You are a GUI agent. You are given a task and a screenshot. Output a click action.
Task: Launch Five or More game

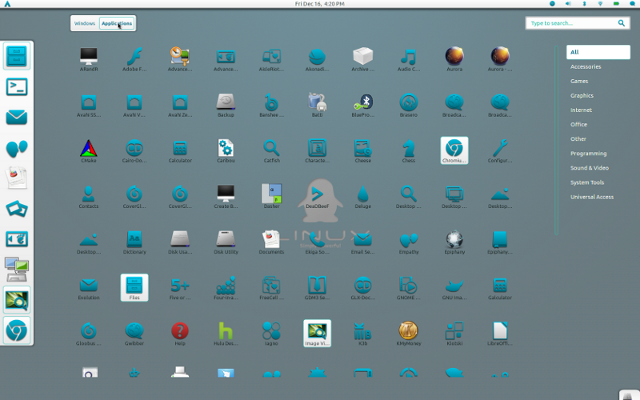(180, 288)
